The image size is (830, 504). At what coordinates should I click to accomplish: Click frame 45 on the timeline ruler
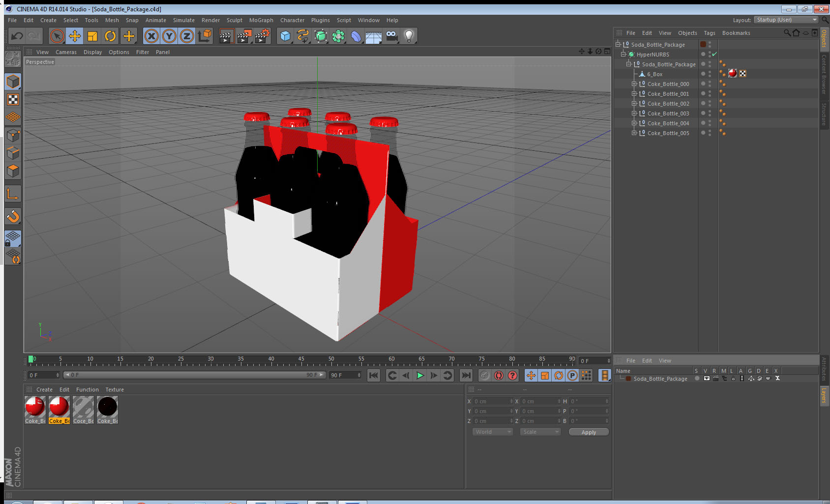pos(301,360)
